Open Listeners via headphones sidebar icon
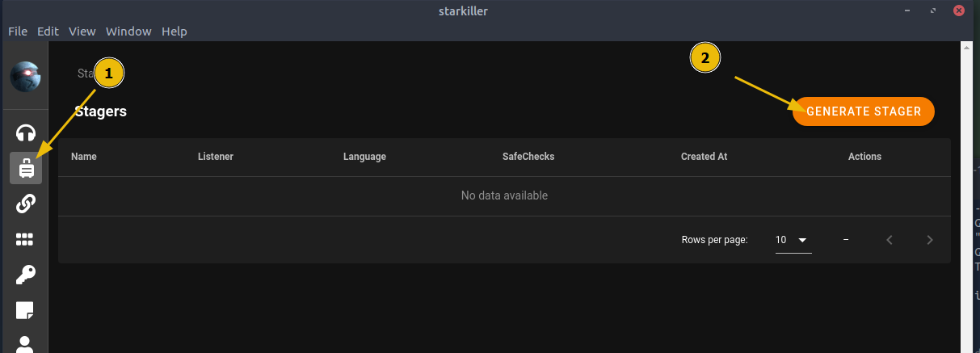 click(26, 132)
